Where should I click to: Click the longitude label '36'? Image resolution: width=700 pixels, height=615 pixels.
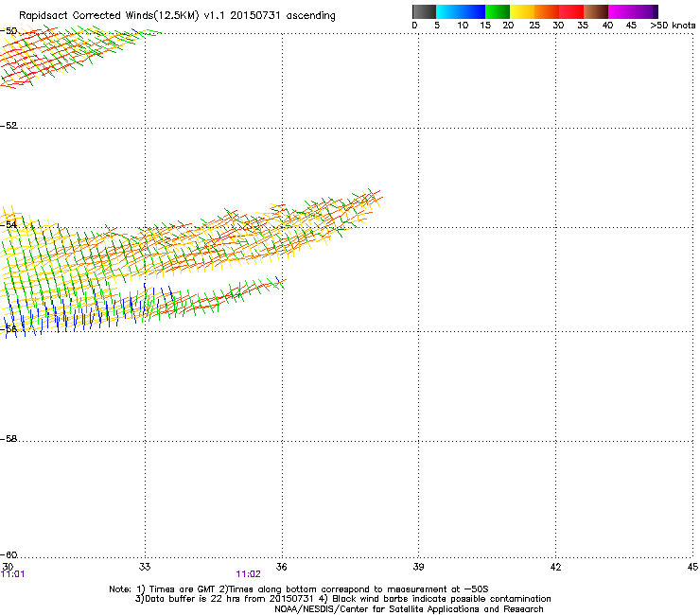281,567
